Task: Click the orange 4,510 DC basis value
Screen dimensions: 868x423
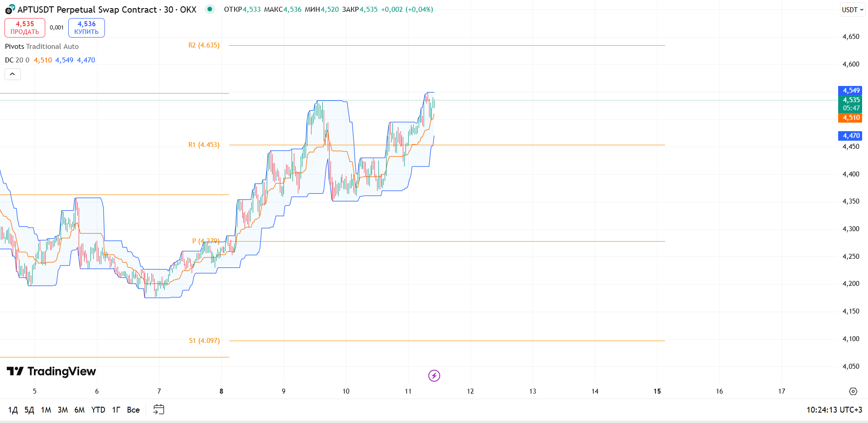Action: point(43,60)
